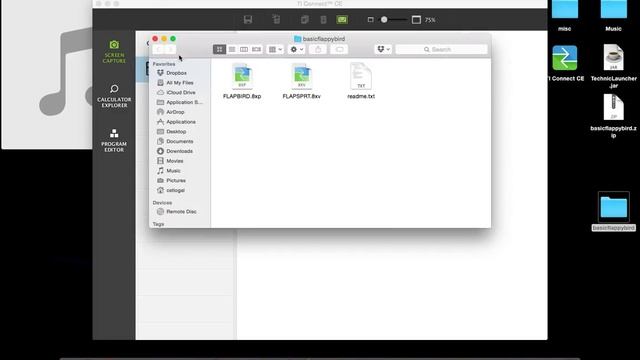The image size is (640, 360).
Task: Open Movies in Finder sidebar
Action: coord(176,161)
